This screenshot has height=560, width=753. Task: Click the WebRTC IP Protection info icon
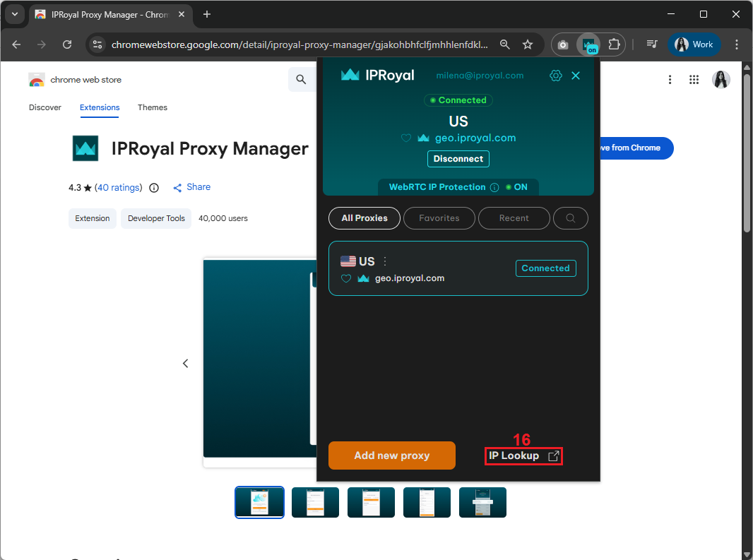click(494, 187)
